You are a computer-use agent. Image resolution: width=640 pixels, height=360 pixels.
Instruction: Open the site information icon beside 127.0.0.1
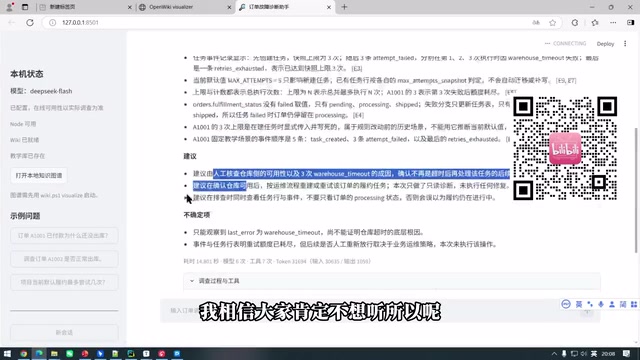click(x=52, y=22)
